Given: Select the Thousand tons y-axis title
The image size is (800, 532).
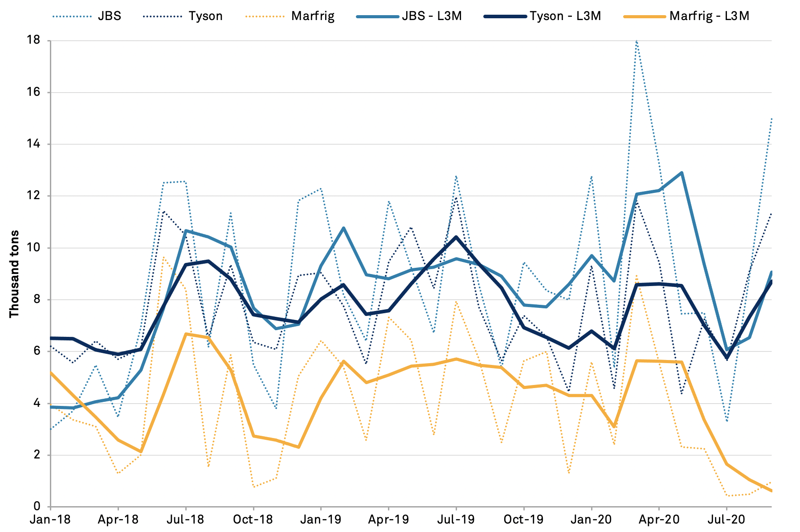Looking at the screenshot, I should click(x=14, y=274).
